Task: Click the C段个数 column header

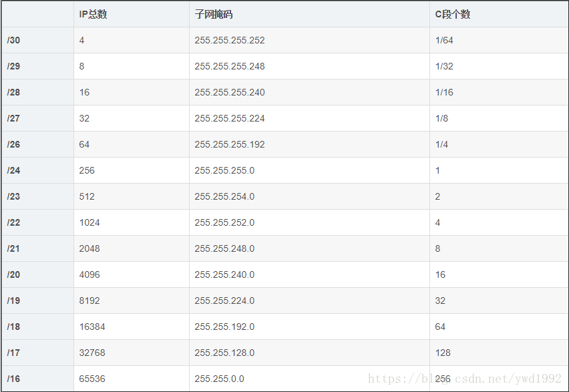Action: coord(453,14)
